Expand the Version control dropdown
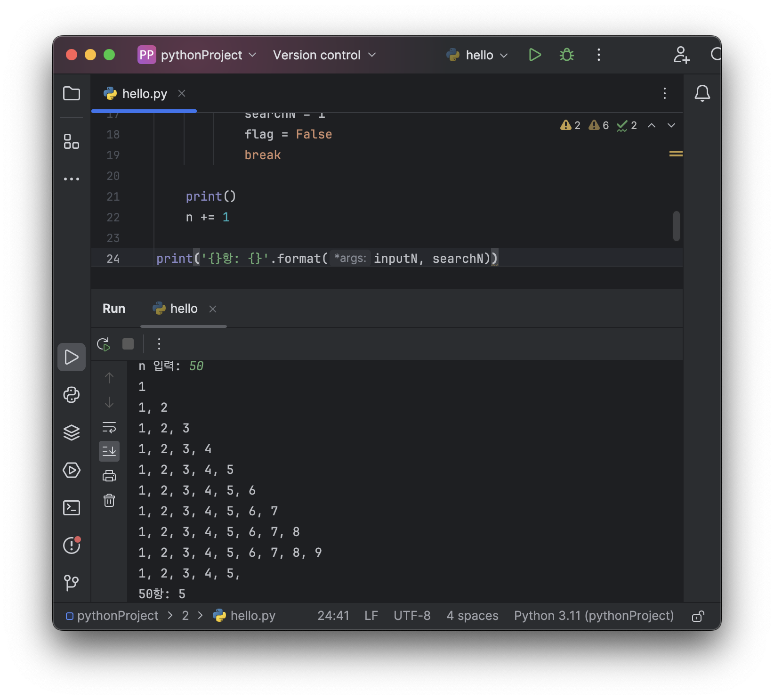This screenshot has width=774, height=700. pyautogui.click(x=325, y=55)
